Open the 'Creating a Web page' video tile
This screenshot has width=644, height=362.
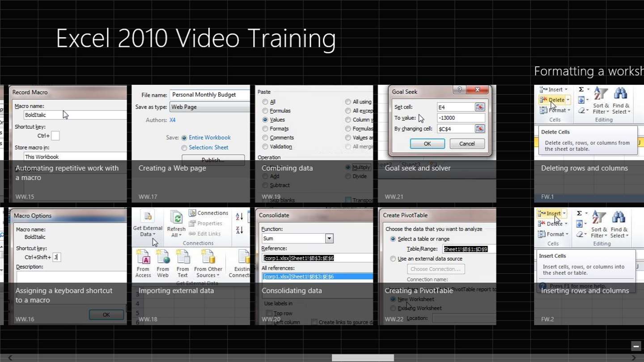(x=191, y=144)
